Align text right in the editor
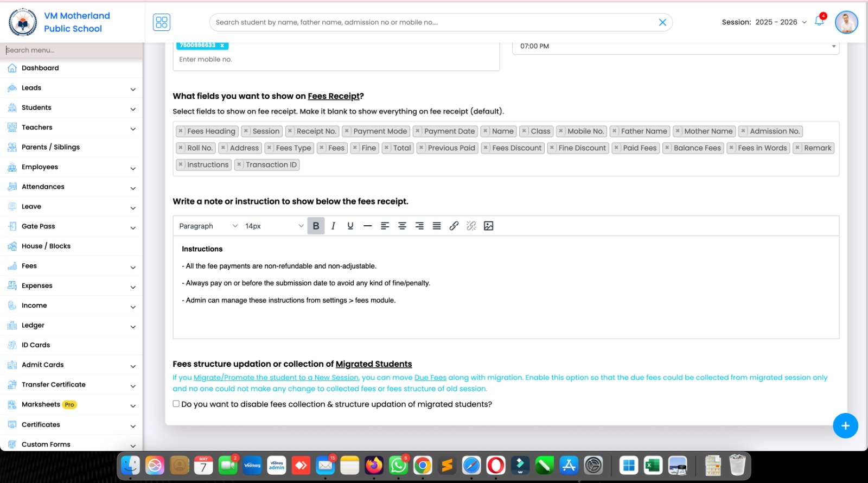The height and width of the screenshot is (483, 868). [x=419, y=226]
